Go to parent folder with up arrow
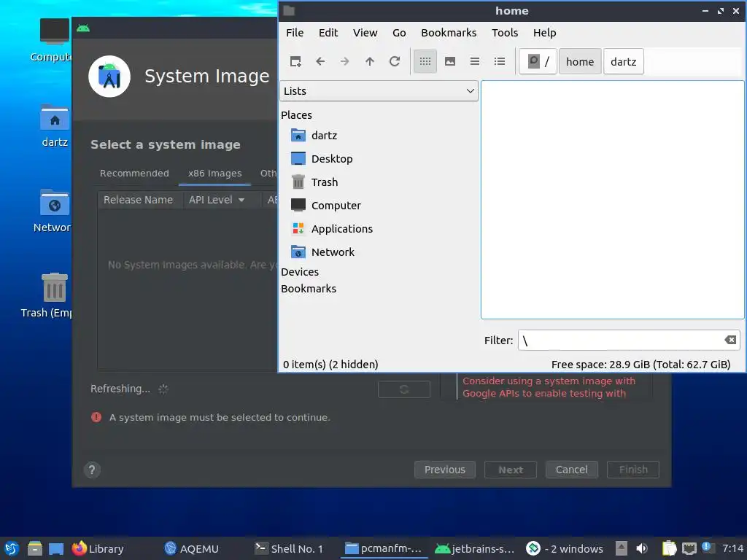Viewport: 747px width, 560px height. click(x=370, y=61)
